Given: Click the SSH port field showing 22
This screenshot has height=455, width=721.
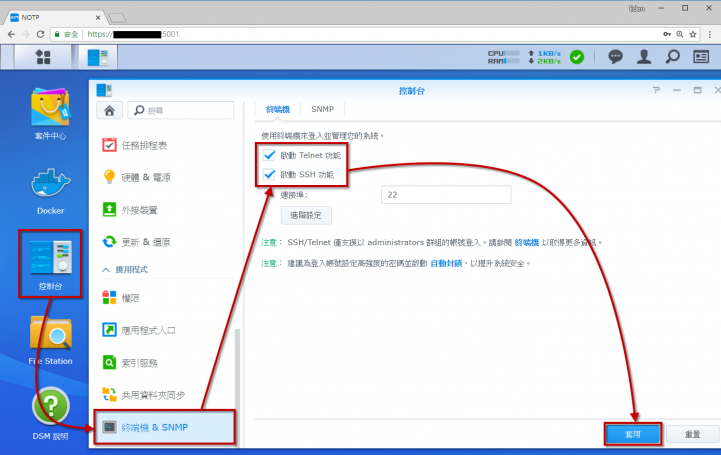Looking at the screenshot, I should coord(446,195).
